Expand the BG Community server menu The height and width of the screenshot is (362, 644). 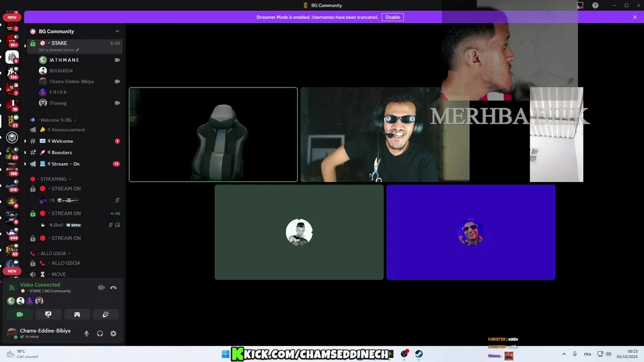click(75, 31)
